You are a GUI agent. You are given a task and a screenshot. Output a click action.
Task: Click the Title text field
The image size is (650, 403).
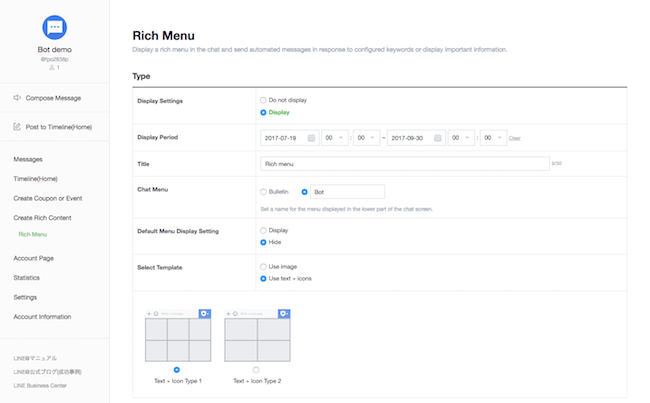(404, 162)
